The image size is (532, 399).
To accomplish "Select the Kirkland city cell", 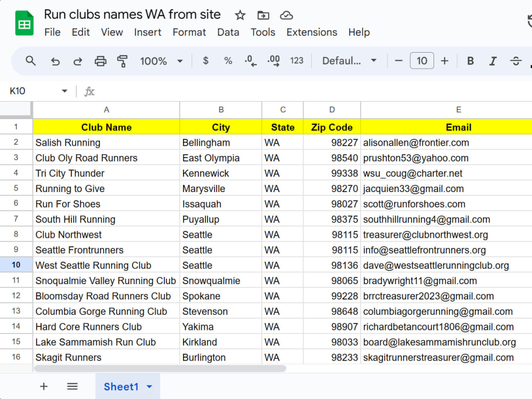I will [221, 342].
